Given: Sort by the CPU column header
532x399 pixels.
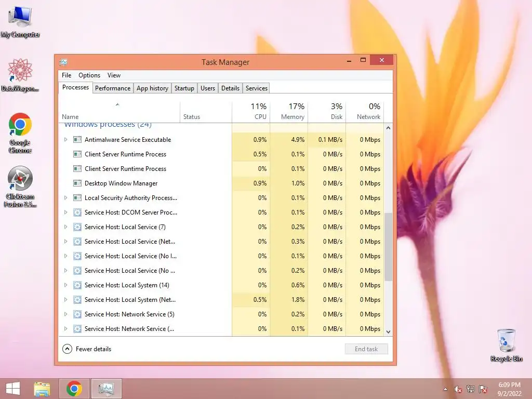Looking at the screenshot, I should 251,112.
